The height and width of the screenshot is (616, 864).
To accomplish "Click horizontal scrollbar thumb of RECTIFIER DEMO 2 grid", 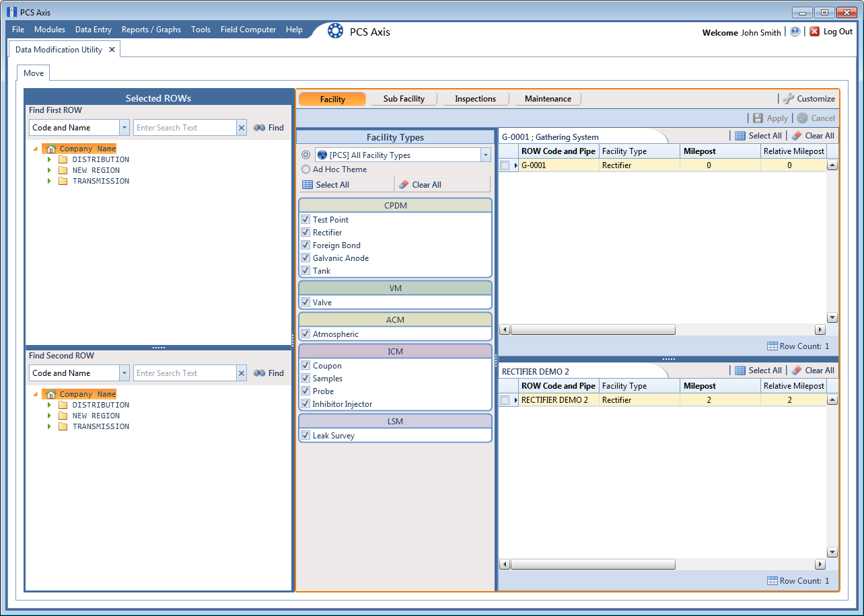I will tap(593, 564).
